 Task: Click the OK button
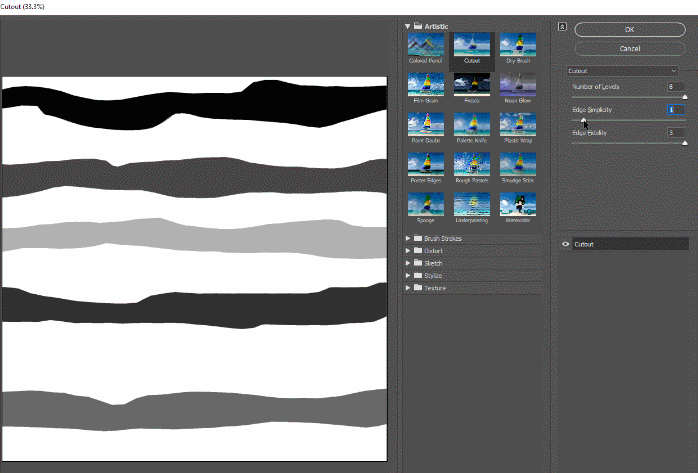tap(630, 29)
